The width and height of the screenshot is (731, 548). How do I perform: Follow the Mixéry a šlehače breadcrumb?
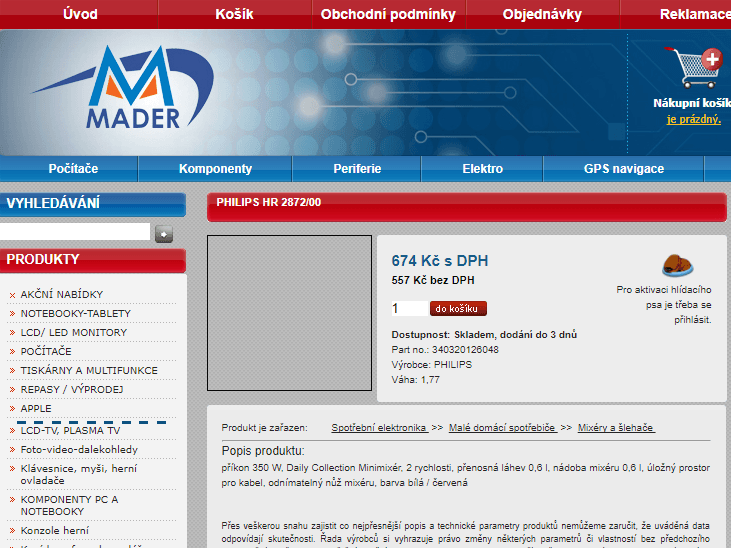tap(616, 428)
